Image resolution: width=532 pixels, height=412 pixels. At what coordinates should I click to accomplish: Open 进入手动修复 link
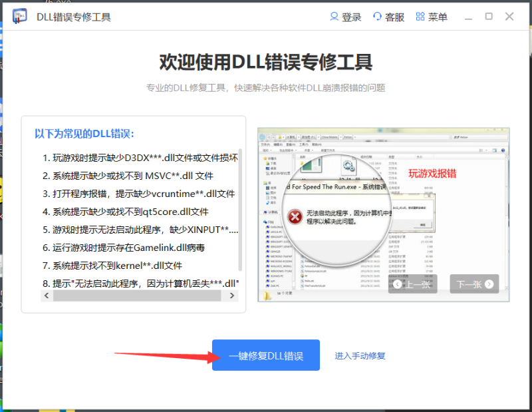tap(360, 355)
